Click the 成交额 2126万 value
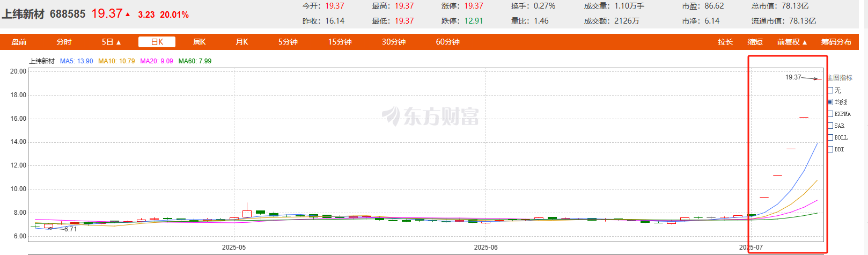This screenshot has width=868, height=255. (627, 21)
